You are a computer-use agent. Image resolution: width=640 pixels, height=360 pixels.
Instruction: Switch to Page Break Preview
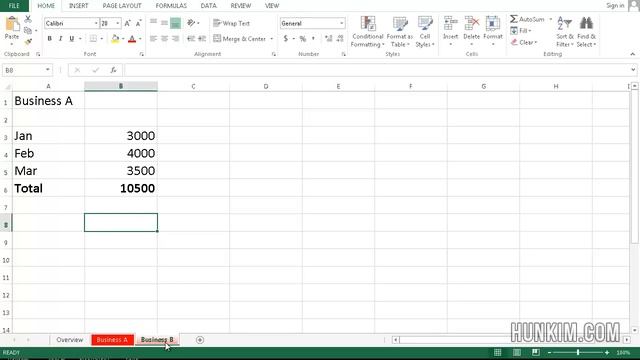[x=536, y=353]
